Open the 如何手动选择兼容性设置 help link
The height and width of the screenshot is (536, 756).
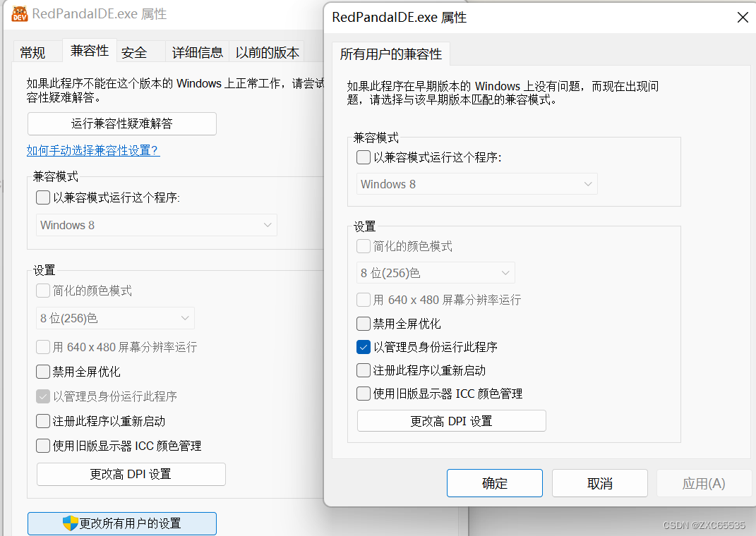pos(92,150)
